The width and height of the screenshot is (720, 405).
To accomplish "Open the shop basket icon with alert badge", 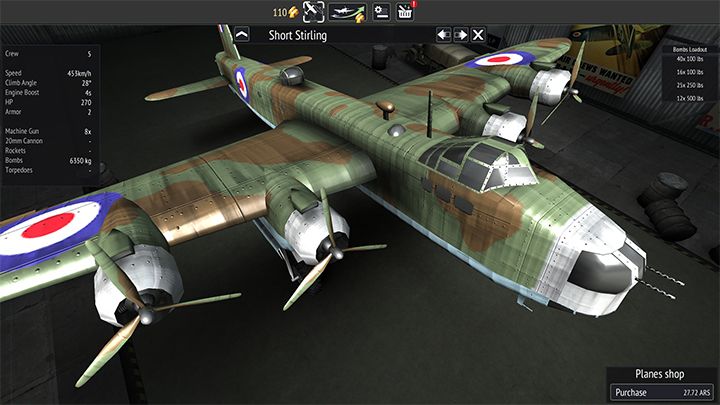I will 405,12.
